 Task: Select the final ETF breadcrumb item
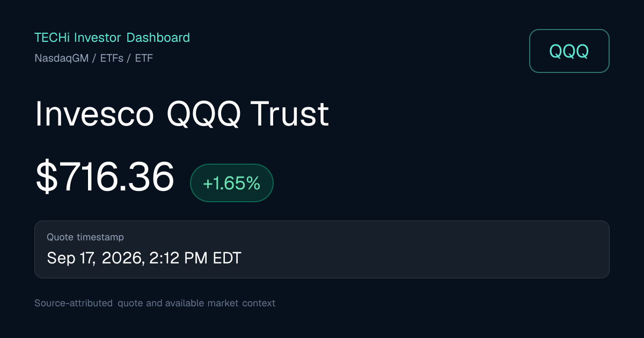(x=144, y=58)
